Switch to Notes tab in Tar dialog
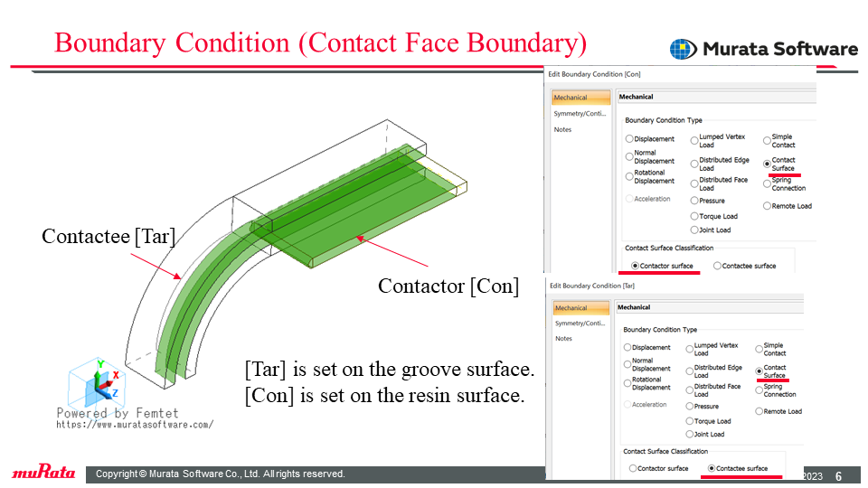 tap(563, 339)
